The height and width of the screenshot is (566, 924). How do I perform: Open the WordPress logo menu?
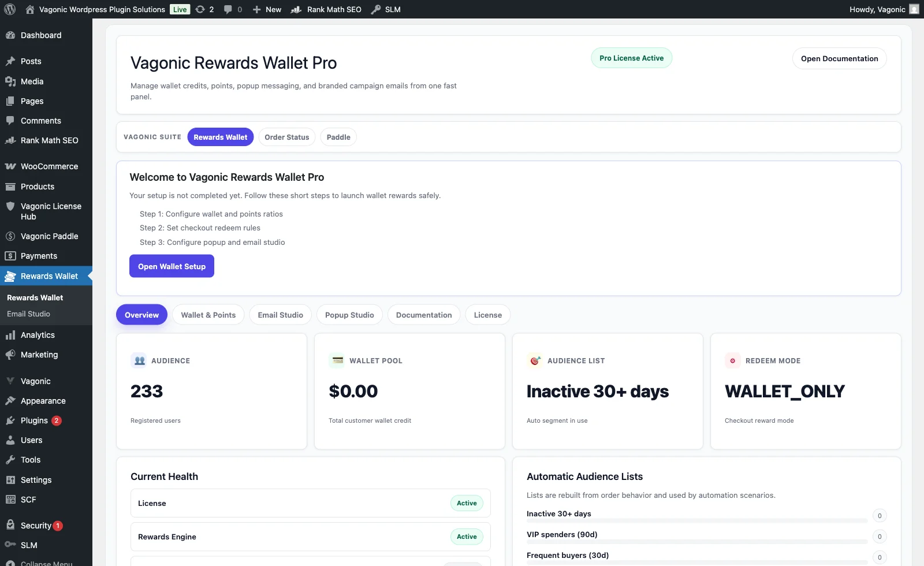tap(10, 9)
